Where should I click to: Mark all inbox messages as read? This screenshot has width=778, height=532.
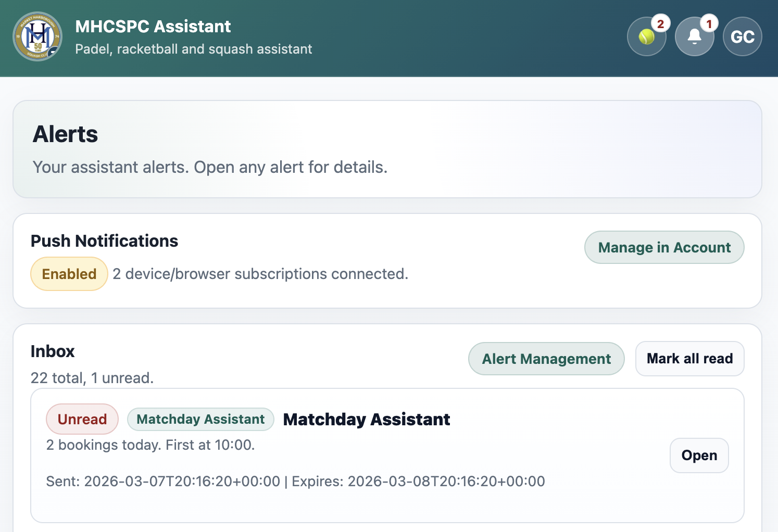click(x=689, y=359)
